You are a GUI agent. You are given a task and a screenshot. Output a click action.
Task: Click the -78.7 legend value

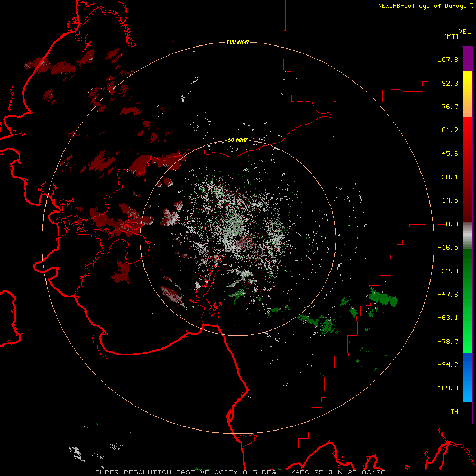(448, 342)
